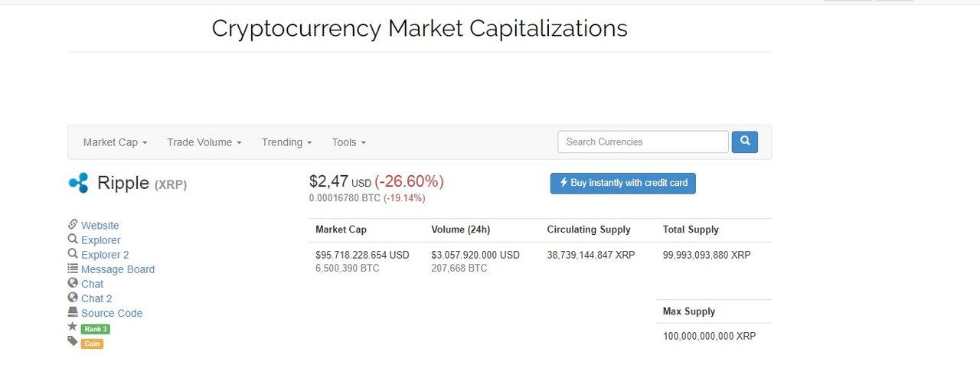Click Buy instantly with credit card
The height and width of the screenshot is (368, 980).
622,183
